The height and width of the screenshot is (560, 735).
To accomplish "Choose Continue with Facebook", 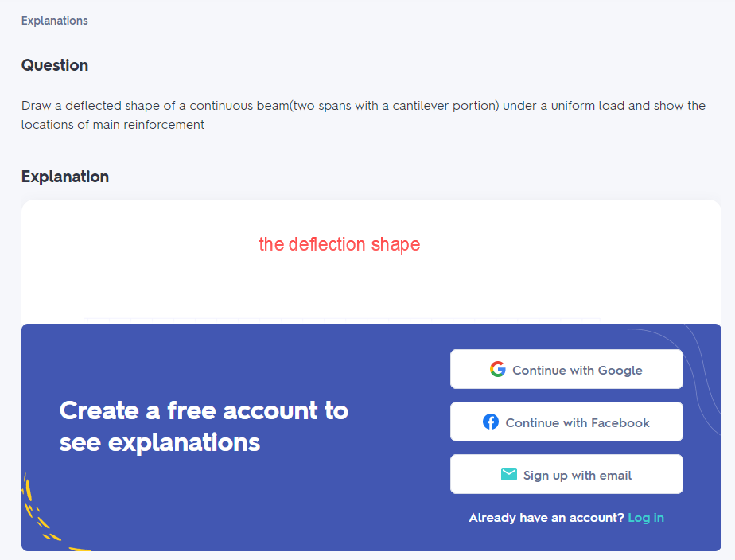I will tap(566, 422).
